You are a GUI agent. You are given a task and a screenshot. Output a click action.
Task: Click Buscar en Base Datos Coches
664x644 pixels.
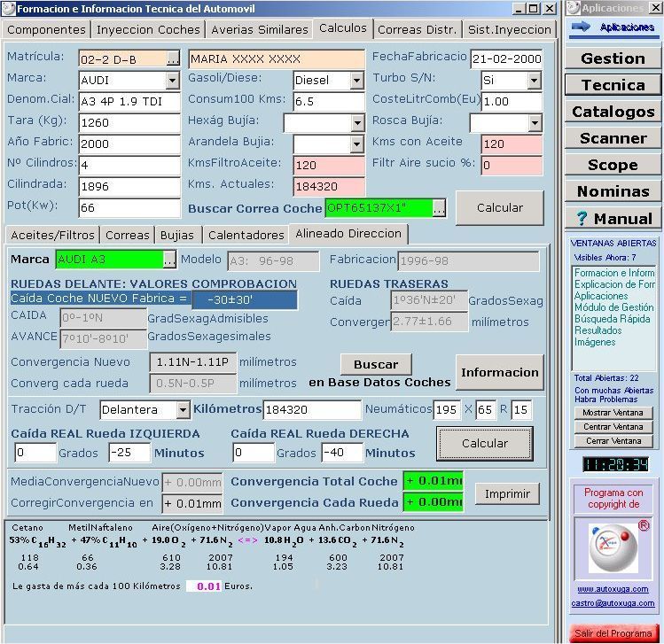coord(376,364)
